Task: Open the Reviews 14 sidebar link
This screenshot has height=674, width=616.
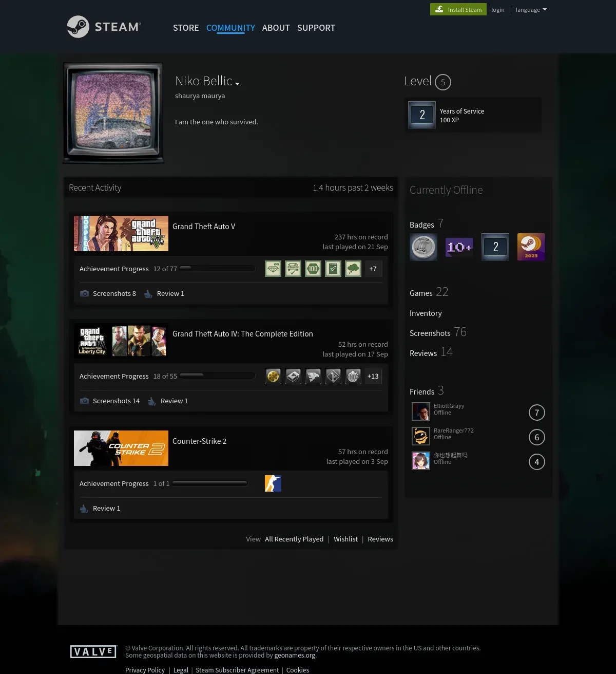Action: pyautogui.click(x=431, y=352)
